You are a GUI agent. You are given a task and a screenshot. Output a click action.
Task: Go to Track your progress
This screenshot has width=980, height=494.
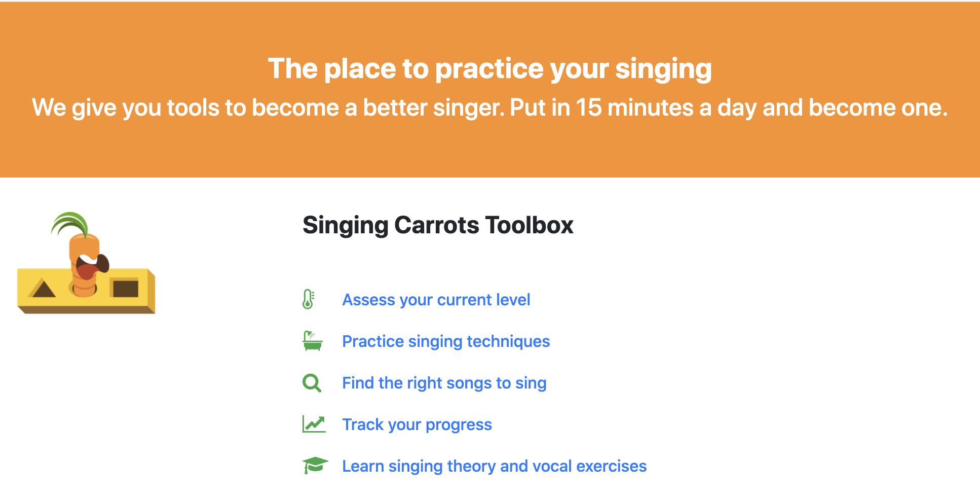(x=417, y=425)
